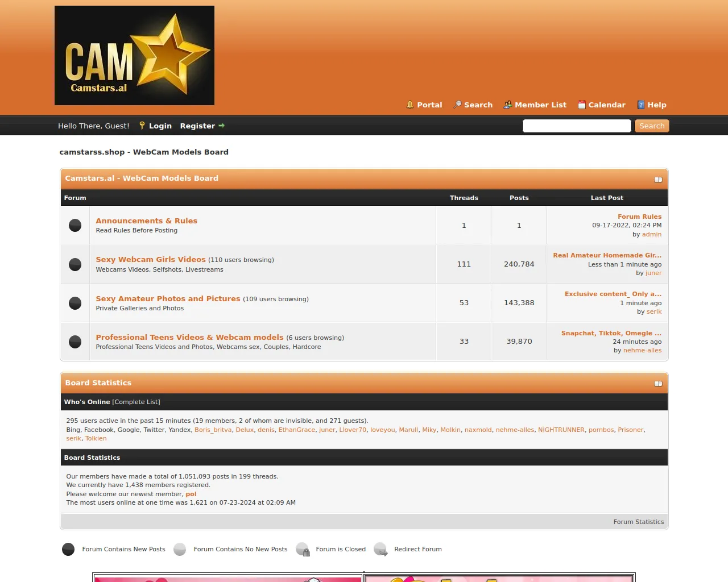Click the bell icon next to Portal

[x=409, y=105]
